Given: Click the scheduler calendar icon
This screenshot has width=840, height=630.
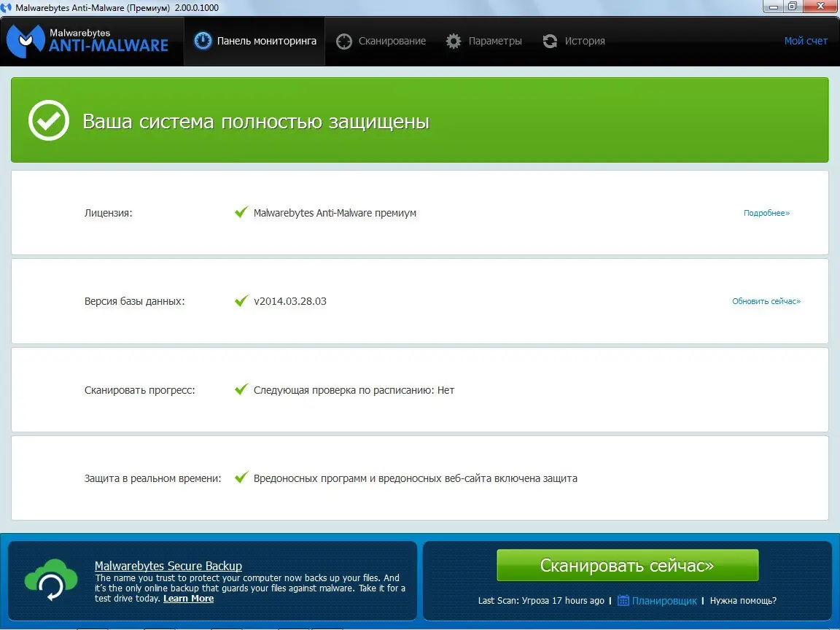Looking at the screenshot, I should tap(623, 601).
